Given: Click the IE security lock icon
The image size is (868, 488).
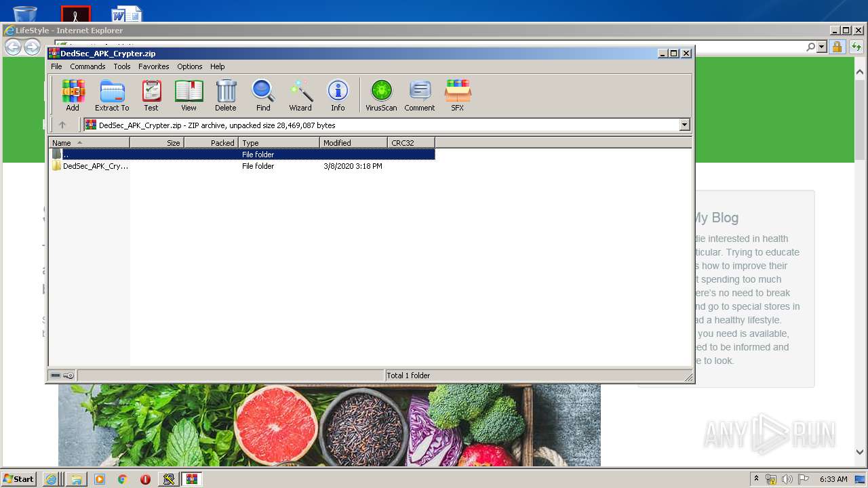Looking at the screenshot, I should click(837, 47).
